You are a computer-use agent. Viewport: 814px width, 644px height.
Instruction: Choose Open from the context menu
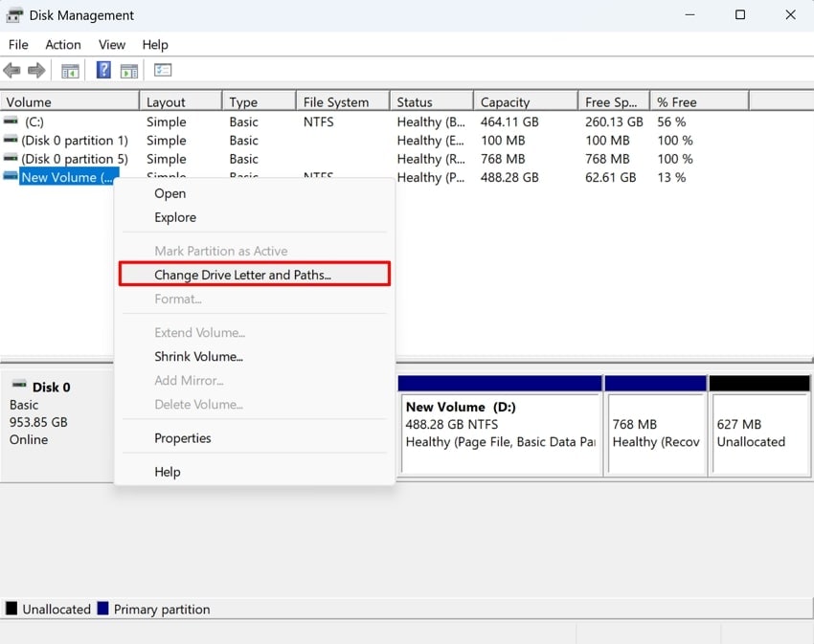255,193
